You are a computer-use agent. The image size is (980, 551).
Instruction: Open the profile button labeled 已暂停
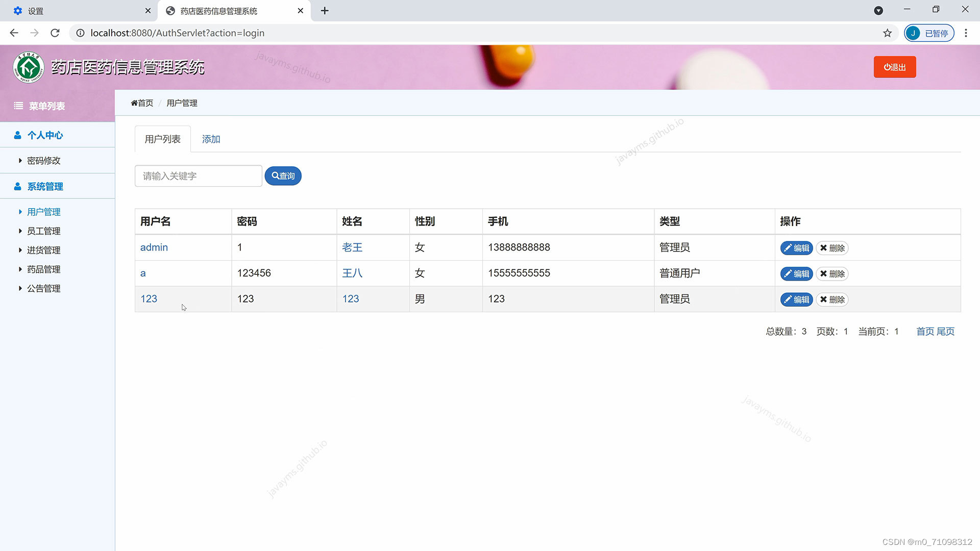929,33
